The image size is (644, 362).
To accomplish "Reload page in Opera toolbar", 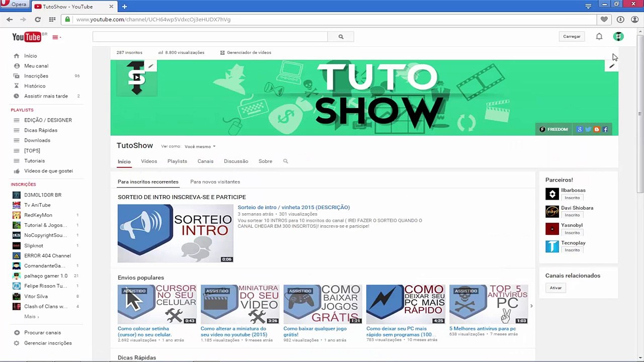I will click(38, 19).
